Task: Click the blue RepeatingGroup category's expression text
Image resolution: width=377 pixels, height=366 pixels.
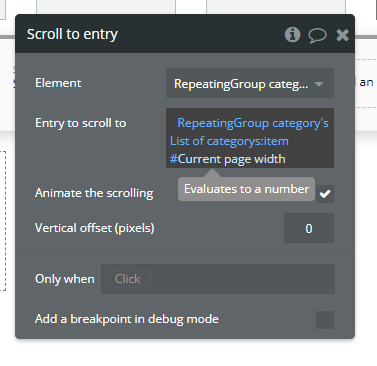Action: [x=253, y=123]
